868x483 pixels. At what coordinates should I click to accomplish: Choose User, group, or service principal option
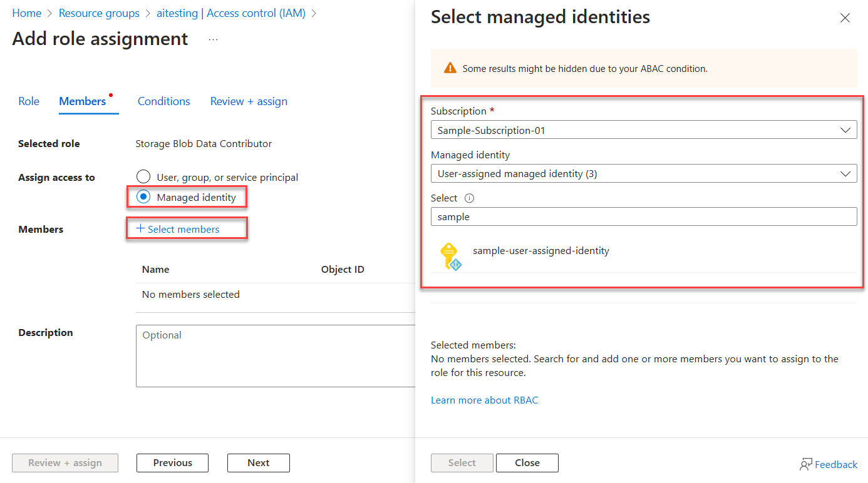pos(143,176)
